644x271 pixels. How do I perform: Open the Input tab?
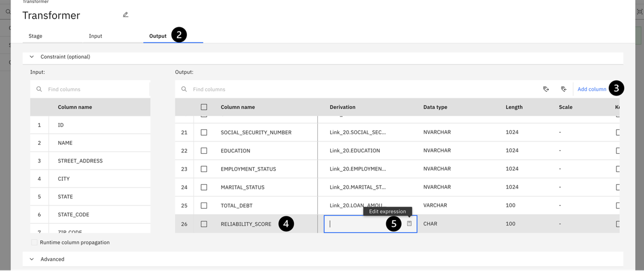pyautogui.click(x=95, y=36)
